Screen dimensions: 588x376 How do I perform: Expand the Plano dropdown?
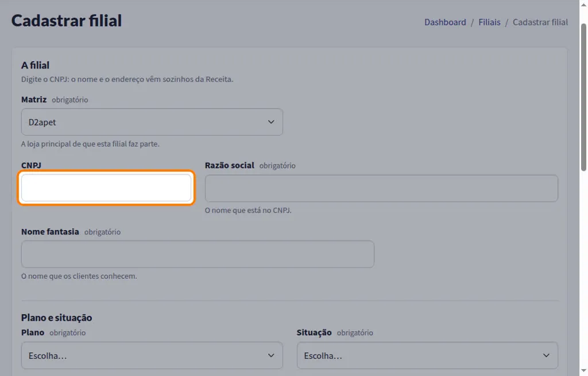152,355
